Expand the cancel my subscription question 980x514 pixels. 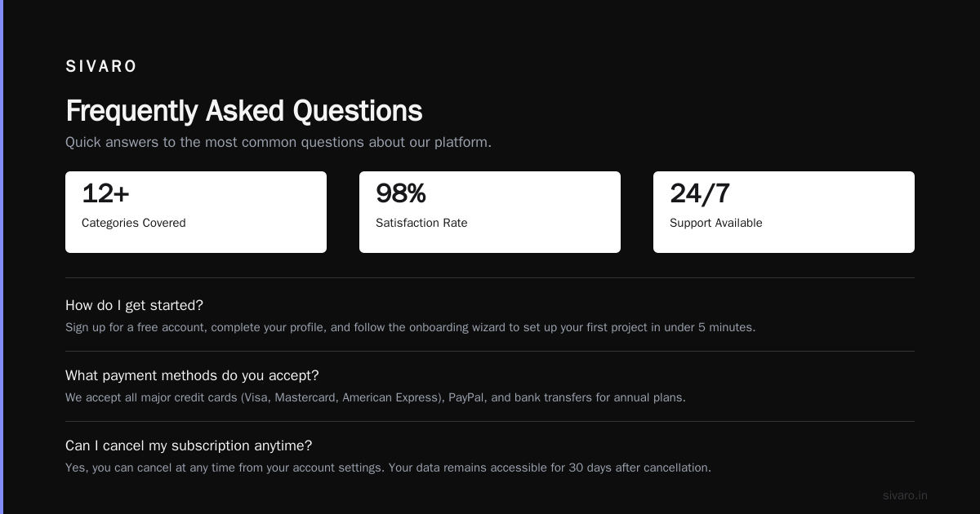click(x=189, y=445)
